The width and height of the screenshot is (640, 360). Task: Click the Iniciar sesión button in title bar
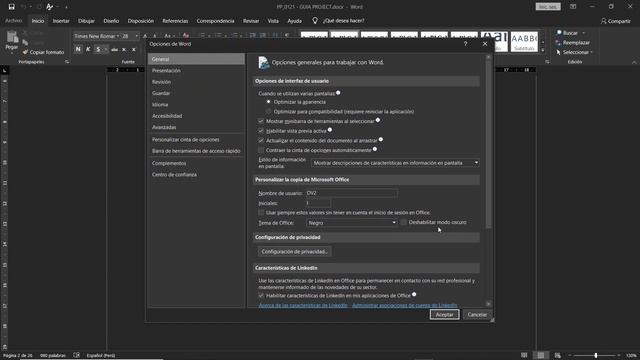548,7
